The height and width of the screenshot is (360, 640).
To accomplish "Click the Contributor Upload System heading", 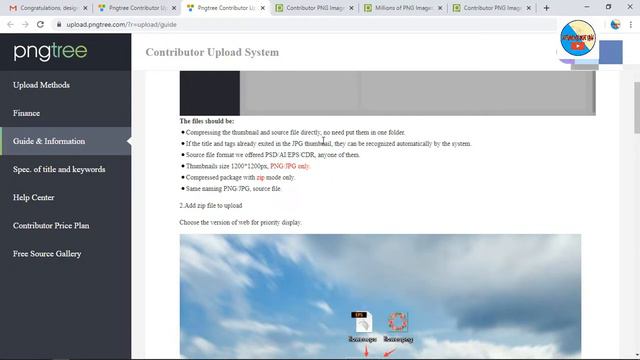I will coord(212,52).
